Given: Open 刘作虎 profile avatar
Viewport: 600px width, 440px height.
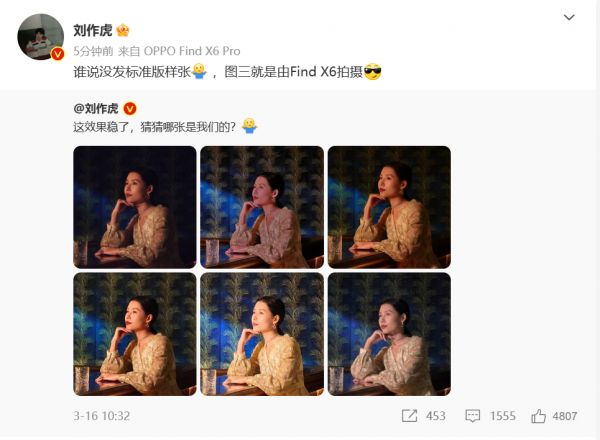Looking at the screenshot, I should 41,37.
